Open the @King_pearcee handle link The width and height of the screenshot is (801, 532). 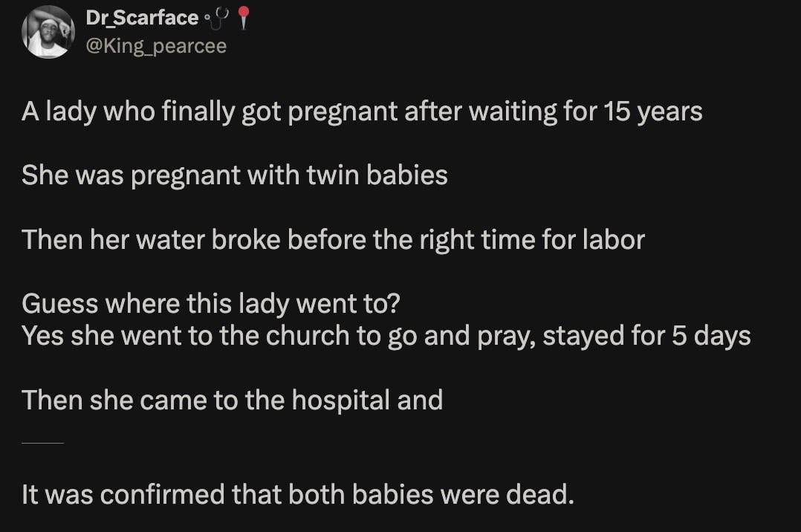click(x=156, y=47)
